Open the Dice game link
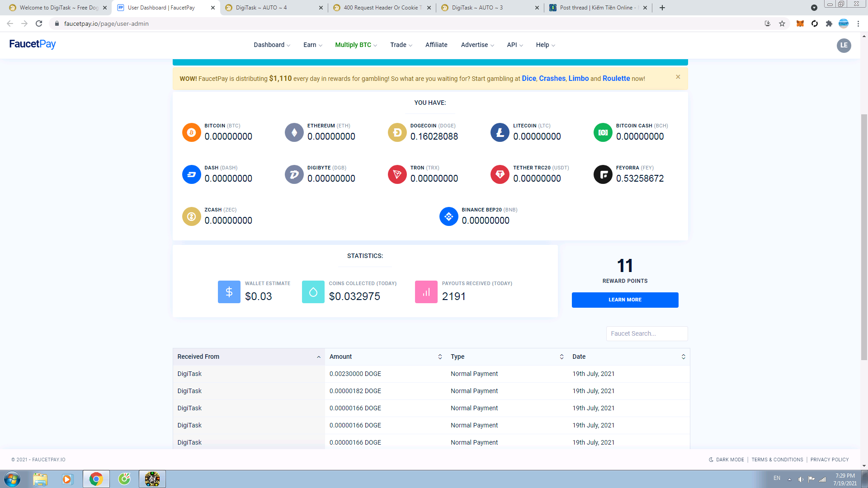This screenshot has height=488, width=868. coord(528,78)
